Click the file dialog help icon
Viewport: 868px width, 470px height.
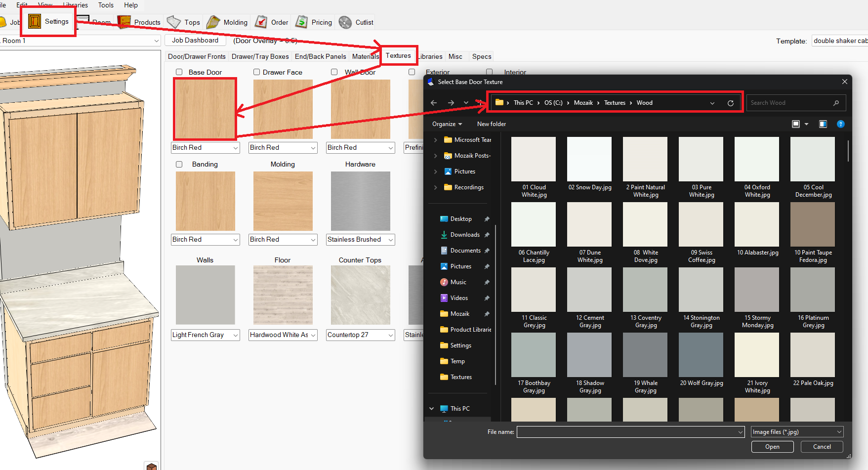[840, 124]
